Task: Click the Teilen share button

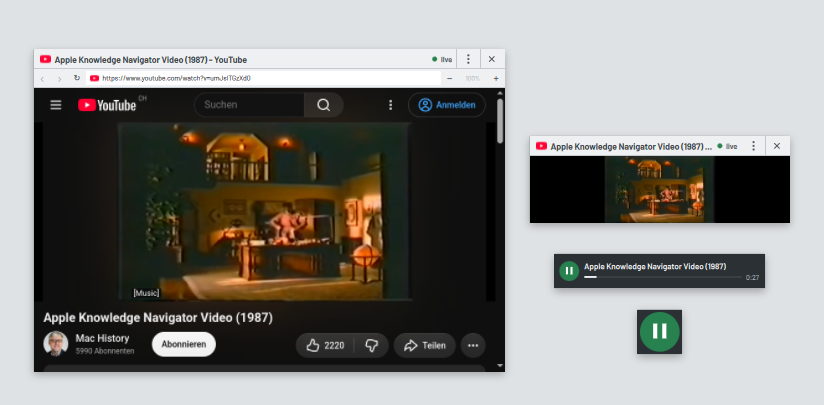Action: (425, 346)
